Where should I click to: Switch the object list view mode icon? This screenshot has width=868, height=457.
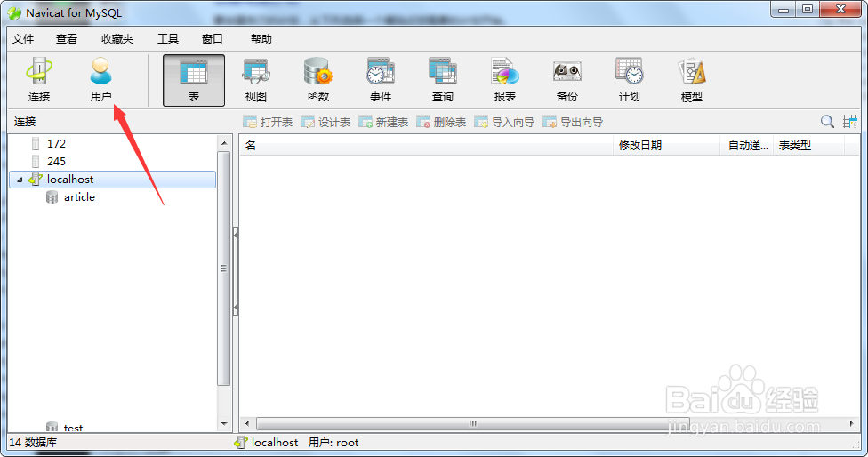click(x=849, y=122)
